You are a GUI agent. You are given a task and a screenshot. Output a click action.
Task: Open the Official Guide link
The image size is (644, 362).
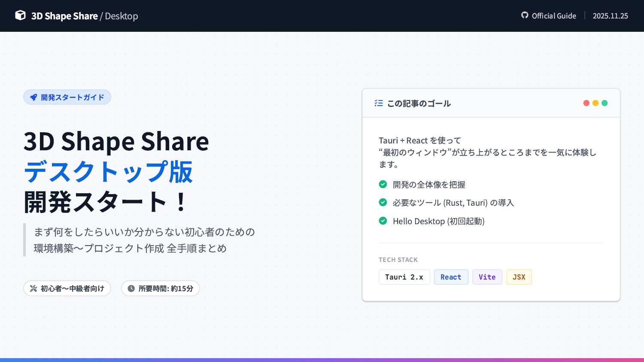coord(549,16)
